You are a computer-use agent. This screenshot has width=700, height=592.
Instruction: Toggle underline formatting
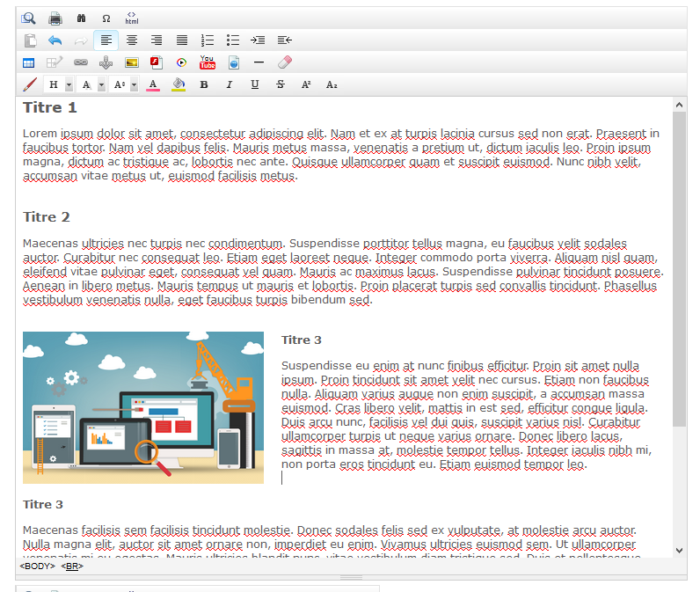coord(255,84)
